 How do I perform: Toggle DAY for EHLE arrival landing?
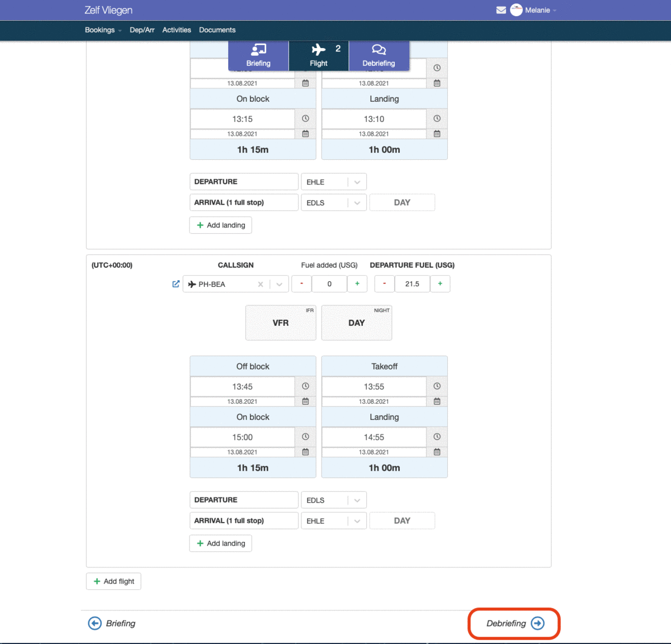tap(402, 520)
